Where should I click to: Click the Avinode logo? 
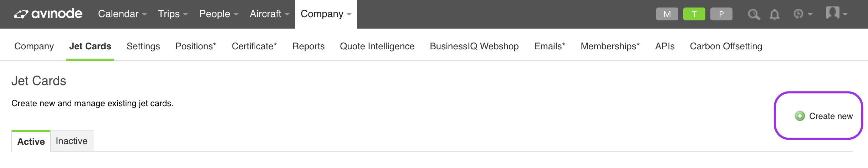pos(48,14)
